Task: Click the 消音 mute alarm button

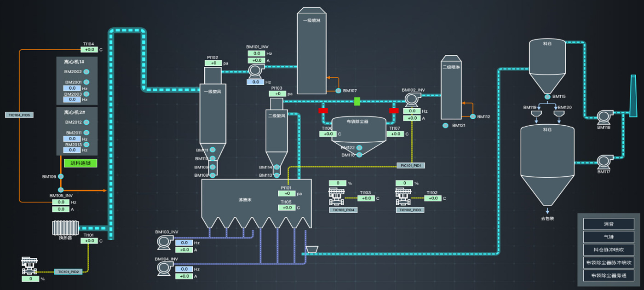Action: (x=609, y=224)
